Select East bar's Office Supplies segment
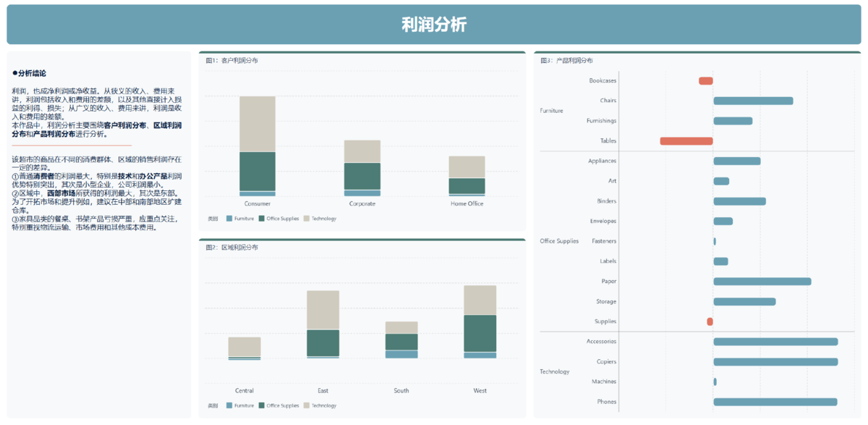The height and width of the screenshot is (425, 868). [x=323, y=343]
